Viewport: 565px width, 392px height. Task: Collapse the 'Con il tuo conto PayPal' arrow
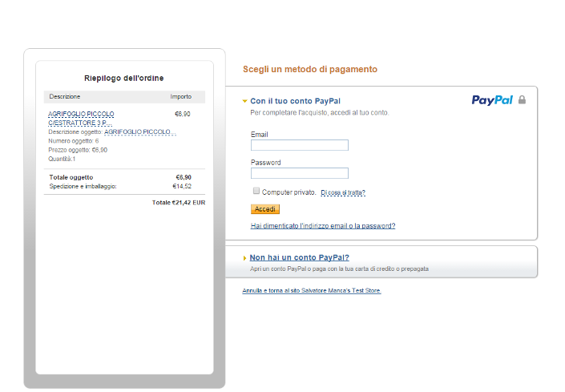pos(245,101)
